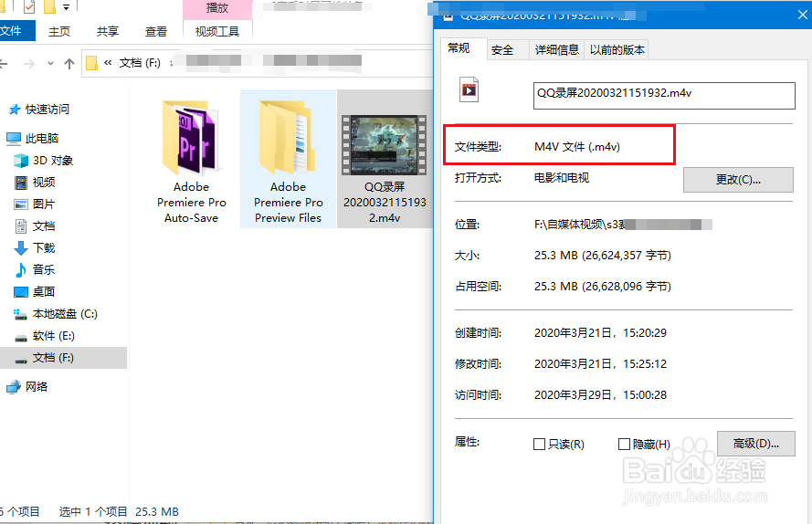Image resolution: width=812 pixels, height=524 pixels.
Task: Click the 本地磁盘 (C:) drive icon
Action: 21,314
